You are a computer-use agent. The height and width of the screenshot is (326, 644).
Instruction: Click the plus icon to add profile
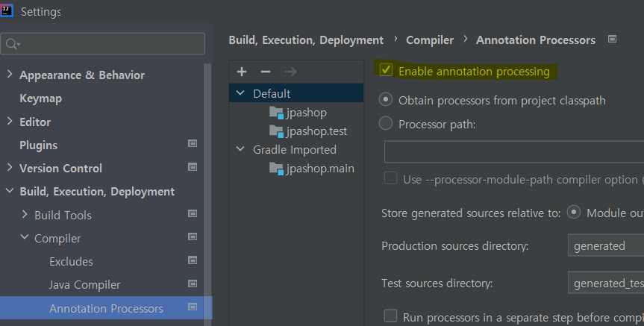pos(242,72)
